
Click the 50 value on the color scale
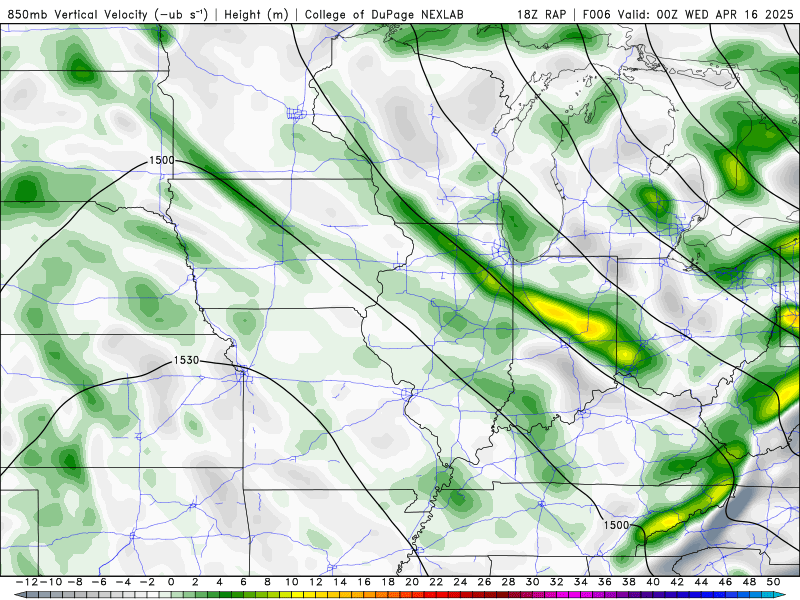click(x=773, y=582)
